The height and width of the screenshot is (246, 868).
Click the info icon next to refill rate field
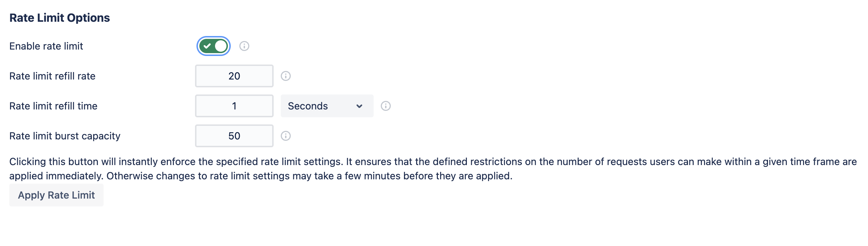pyautogui.click(x=286, y=76)
